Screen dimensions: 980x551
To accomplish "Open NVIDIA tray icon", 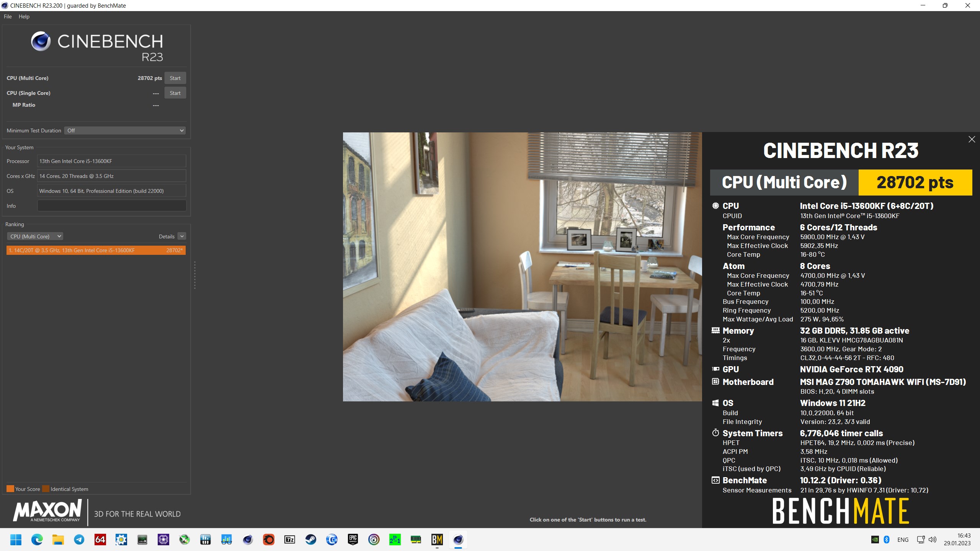I will pos(875,540).
